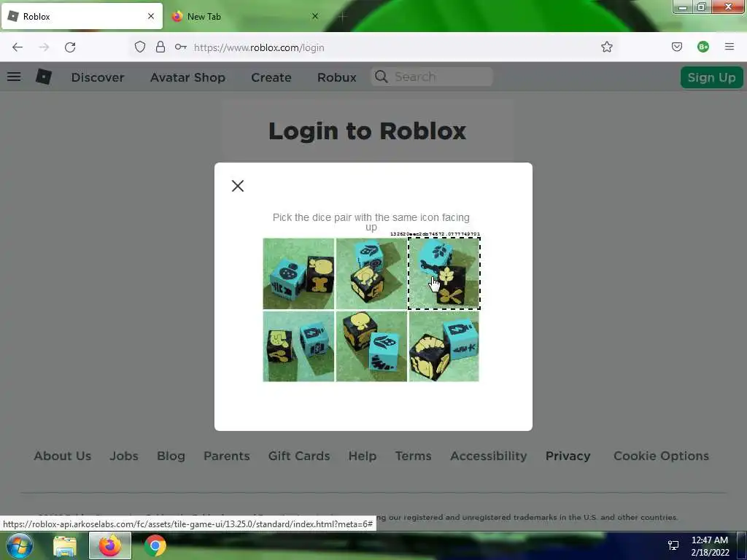Restore down the Firefox window
Screen dimensions: 747x560
click(701, 7)
